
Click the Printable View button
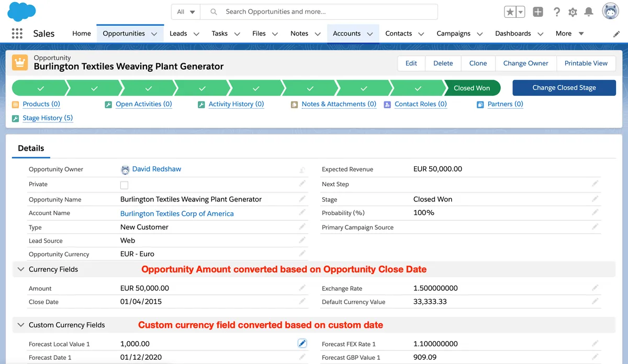[586, 63]
